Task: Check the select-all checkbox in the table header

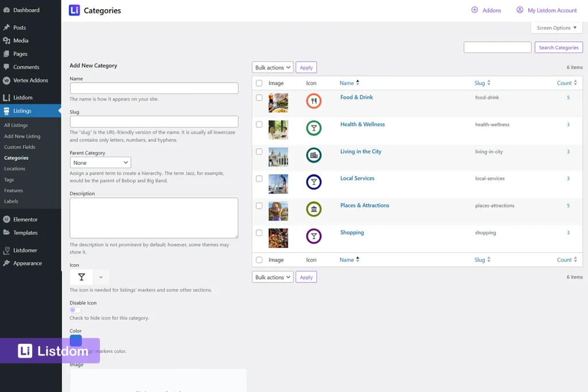Action: pyautogui.click(x=259, y=83)
